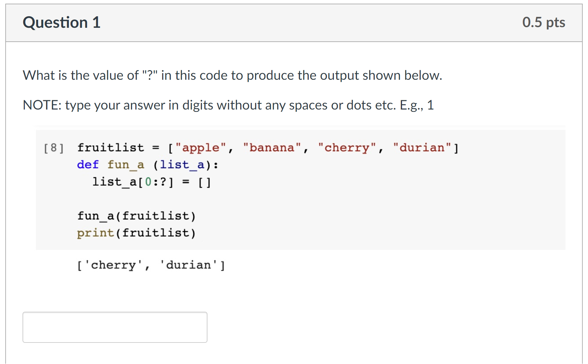Click the def keyword in the code
This screenshot has height=364, width=588.
[x=87, y=164]
